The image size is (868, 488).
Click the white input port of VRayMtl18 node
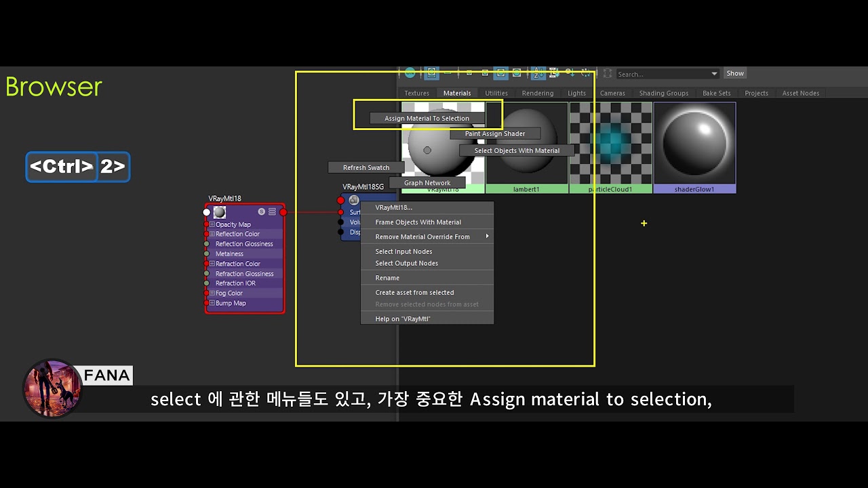[207, 212]
